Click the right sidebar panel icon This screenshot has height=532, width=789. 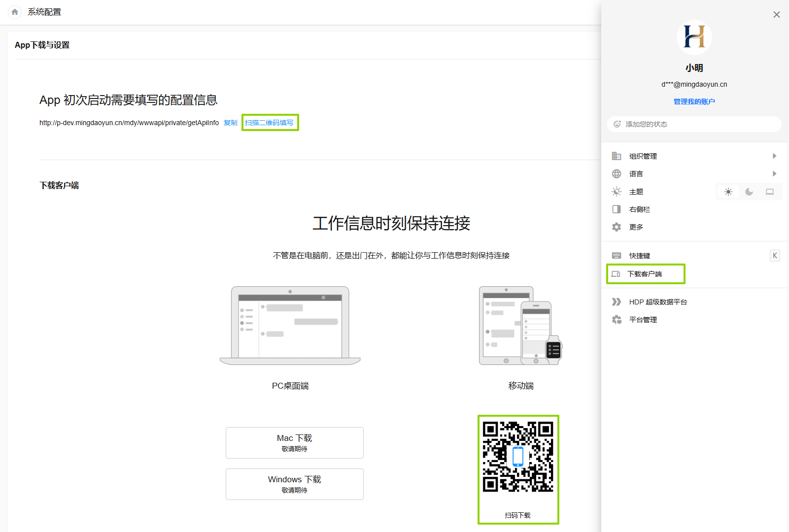pos(617,209)
